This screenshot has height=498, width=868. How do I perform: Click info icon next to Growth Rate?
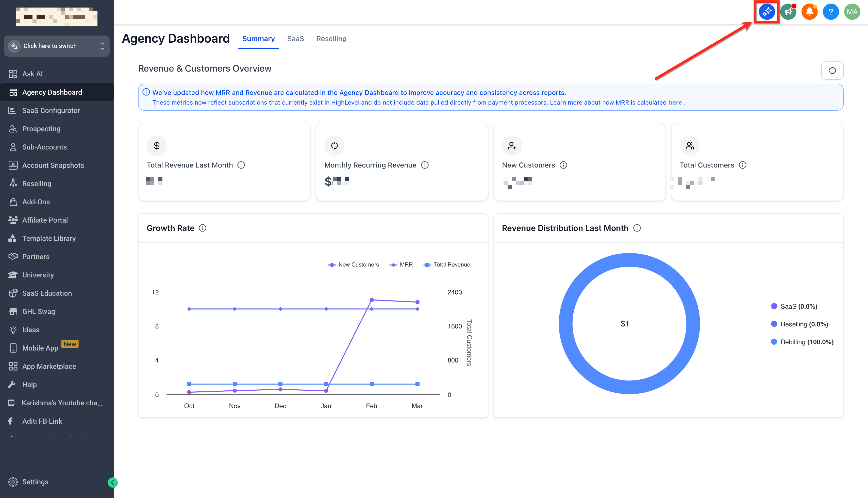[203, 228]
